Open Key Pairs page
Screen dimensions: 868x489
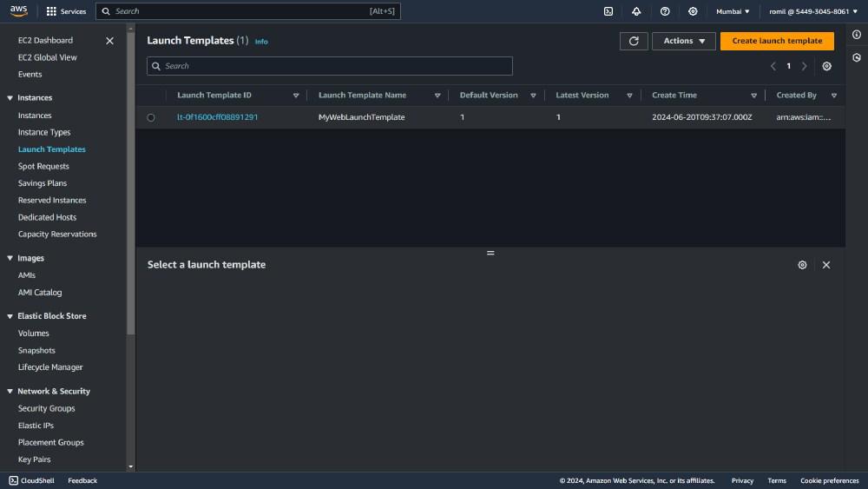coord(35,459)
